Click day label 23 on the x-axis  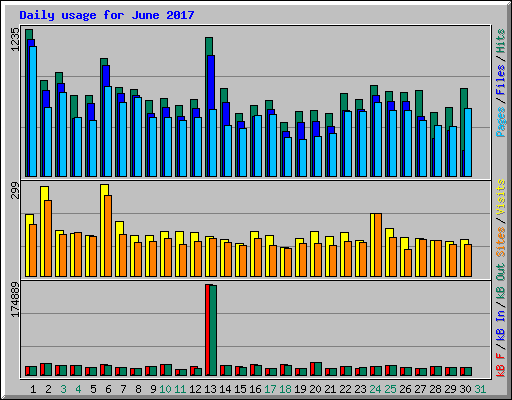(360, 389)
